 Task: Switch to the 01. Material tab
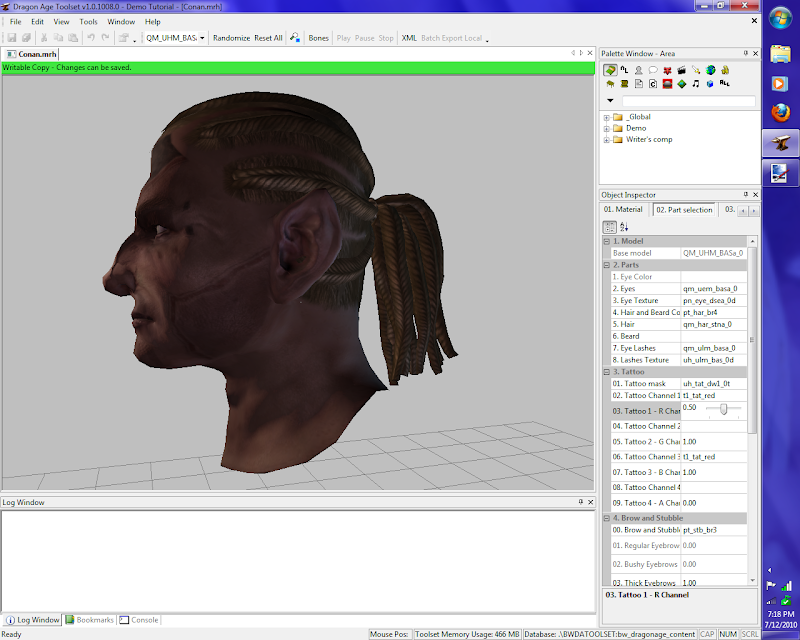point(623,210)
